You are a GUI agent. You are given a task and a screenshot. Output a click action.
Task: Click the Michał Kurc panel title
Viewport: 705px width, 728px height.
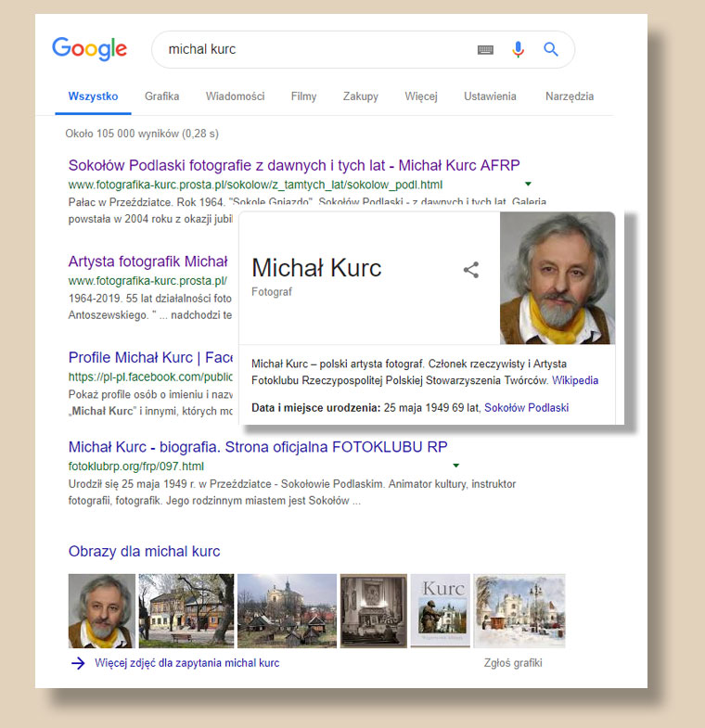pos(316,268)
